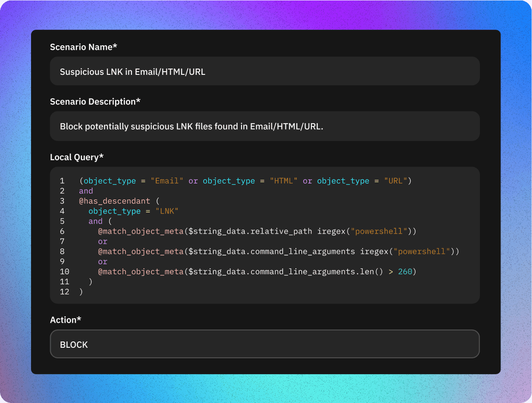The image size is (532, 403).
Task: Click the 'or' keyword on line 7
Action: [x=103, y=241]
